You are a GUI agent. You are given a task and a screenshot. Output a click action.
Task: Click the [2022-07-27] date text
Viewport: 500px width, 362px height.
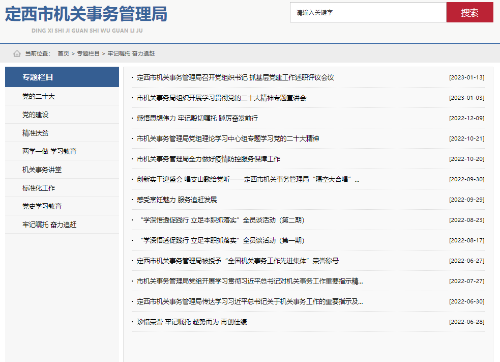pos(466,281)
